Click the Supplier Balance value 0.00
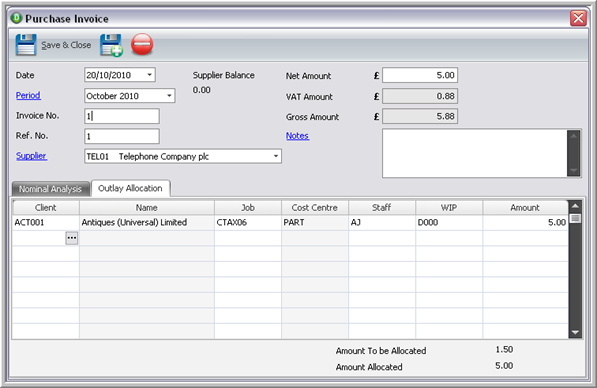 [201, 90]
